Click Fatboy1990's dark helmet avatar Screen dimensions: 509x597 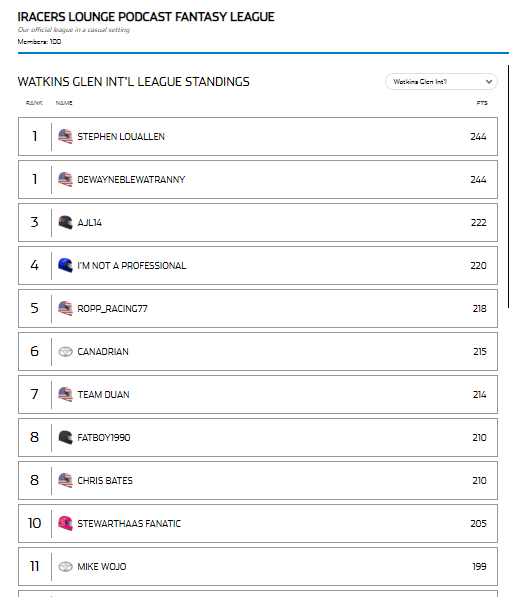(x=65, y=437)
